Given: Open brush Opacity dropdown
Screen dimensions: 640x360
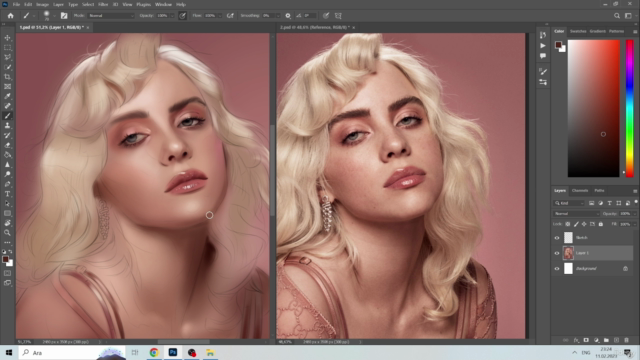Looking at the screenshot, I should (x=172, y=16).
